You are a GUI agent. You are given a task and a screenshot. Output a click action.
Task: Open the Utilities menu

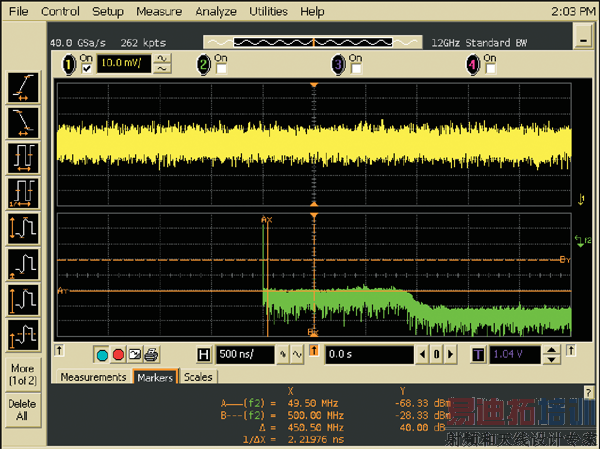tap(268, 11)
